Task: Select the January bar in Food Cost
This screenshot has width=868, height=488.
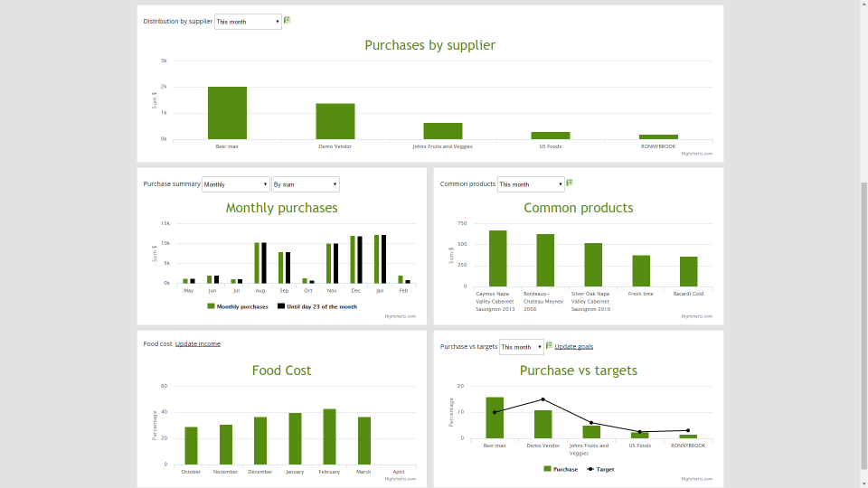Action: pyautogui.click(x=295, y=439)
